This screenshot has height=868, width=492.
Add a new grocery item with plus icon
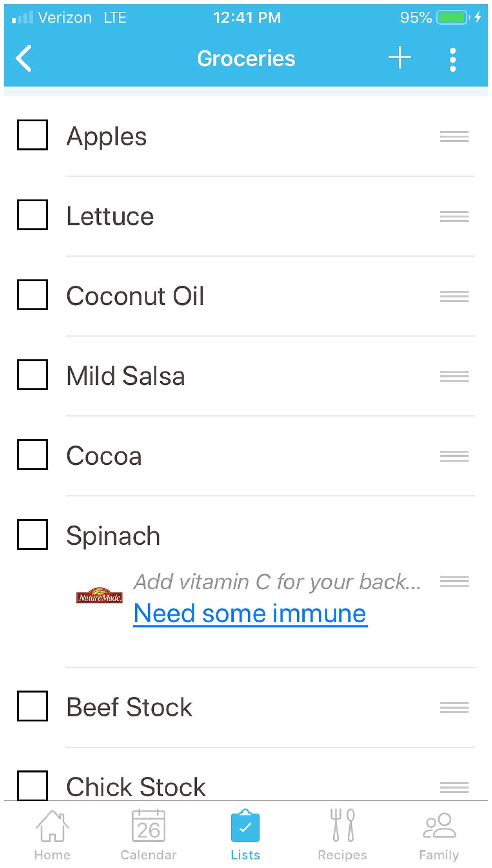(x=400, y=57)
